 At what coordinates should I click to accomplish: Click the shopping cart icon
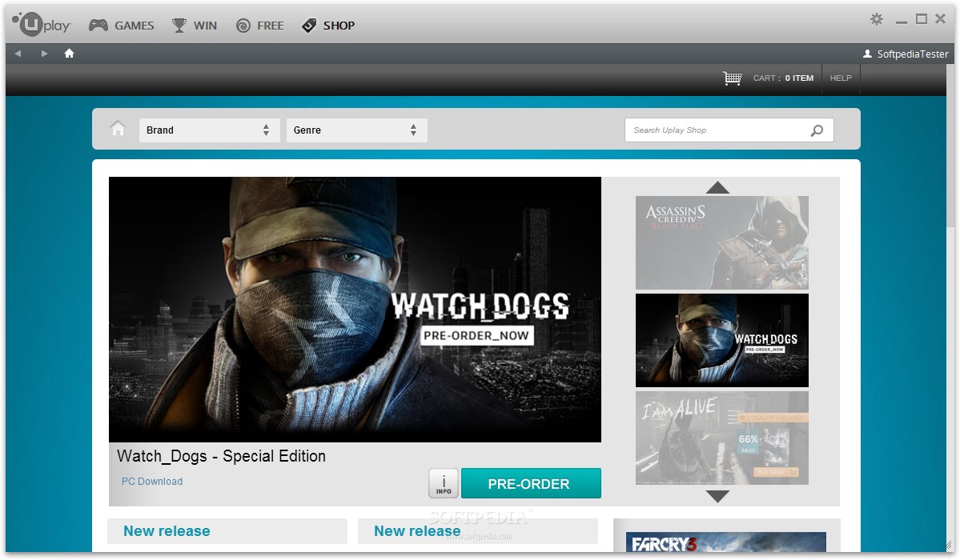point(733,78)
